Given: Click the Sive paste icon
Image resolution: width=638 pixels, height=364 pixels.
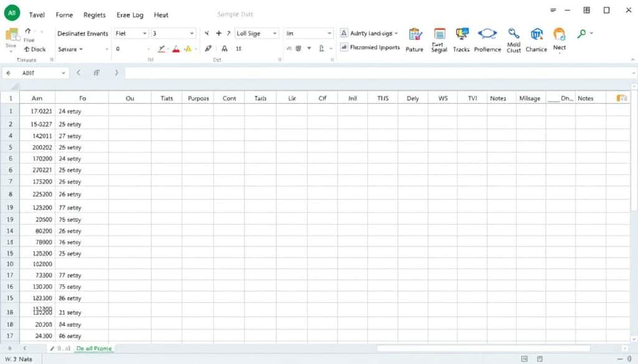Looking at the screenshot, I should pos(11,37).
